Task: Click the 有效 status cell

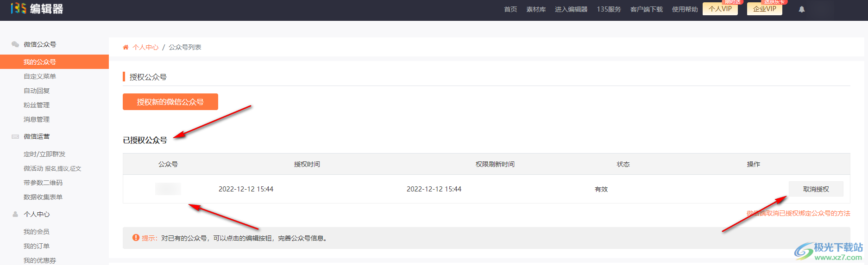Action: pos(601,189)
